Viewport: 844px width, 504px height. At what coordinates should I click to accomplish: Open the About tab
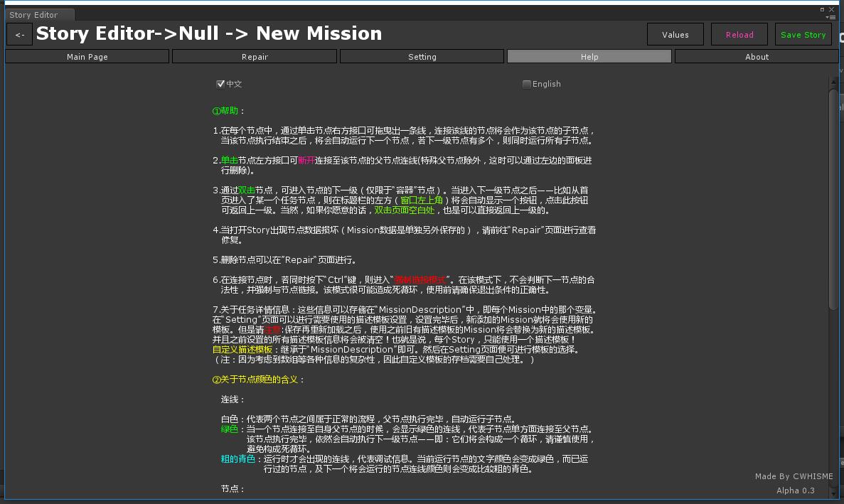[x=757, y=56]
